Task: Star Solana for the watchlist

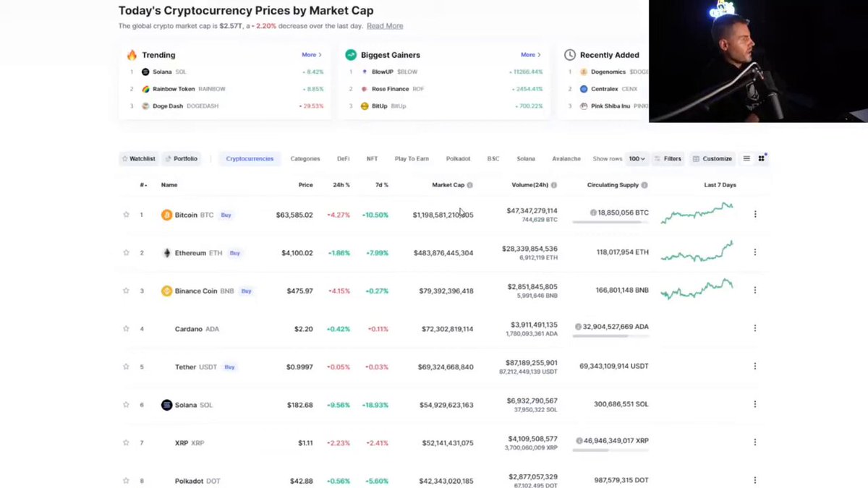Action: click(x=126, y=404)
